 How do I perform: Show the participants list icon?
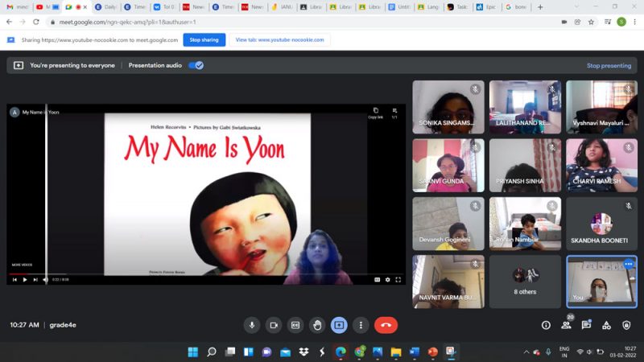pyautogui.click(x=566, y=325)
